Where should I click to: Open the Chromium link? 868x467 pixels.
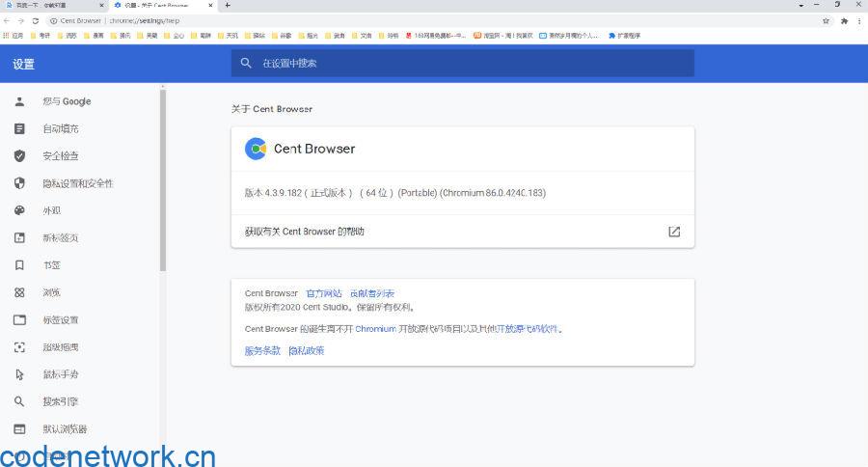click(x=375, y=329)
